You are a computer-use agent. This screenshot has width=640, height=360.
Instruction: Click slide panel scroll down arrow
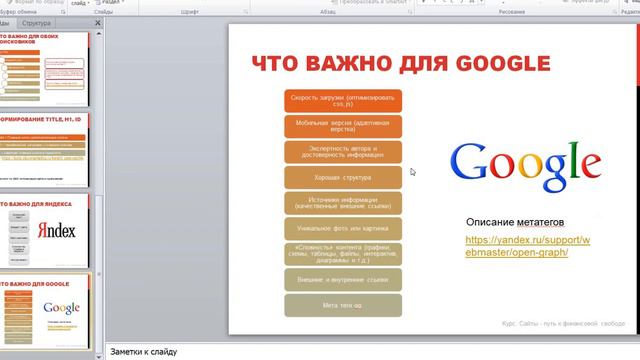99,356
